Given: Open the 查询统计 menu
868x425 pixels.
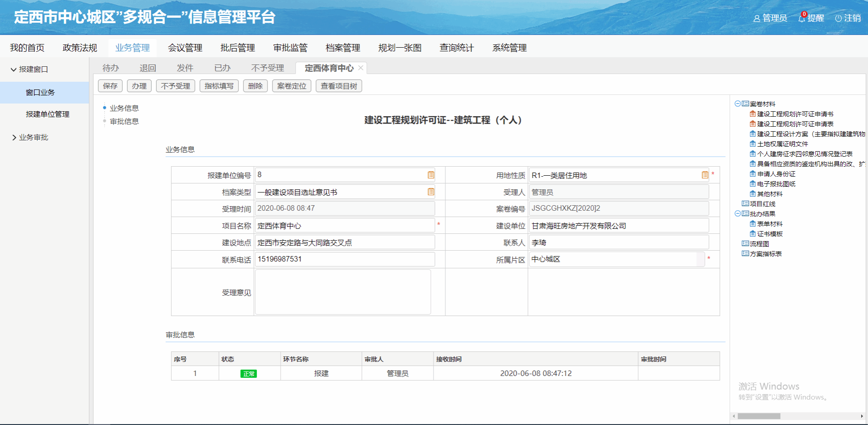Looking at the screenshot, I should point(457,48).
